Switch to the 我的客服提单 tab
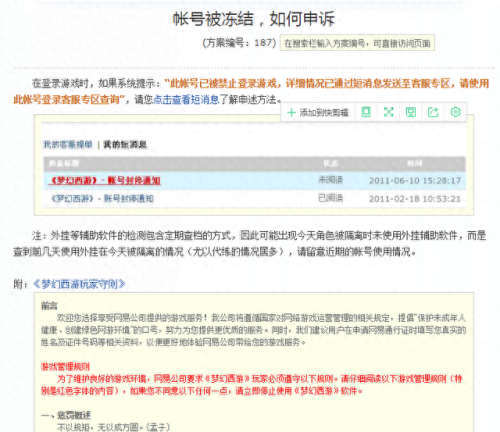 (68, 144)
